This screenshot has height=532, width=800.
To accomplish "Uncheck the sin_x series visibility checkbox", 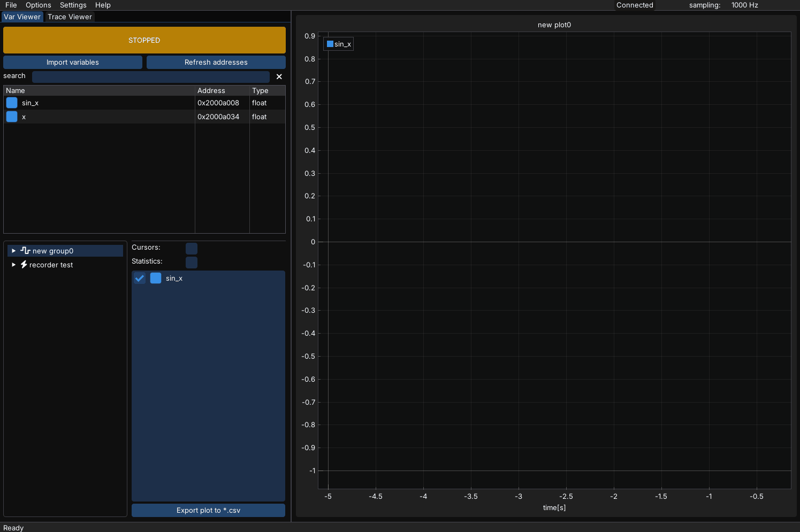I will 140,278.
